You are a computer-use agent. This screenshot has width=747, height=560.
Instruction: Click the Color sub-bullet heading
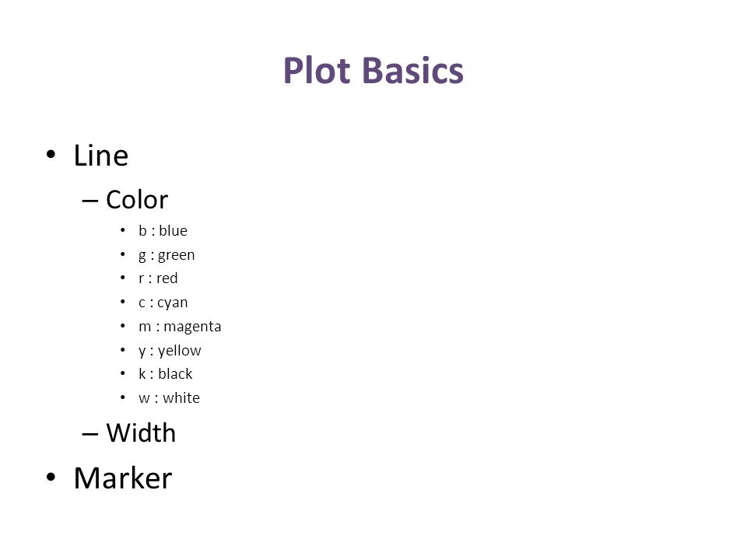(x=137, y=200)
